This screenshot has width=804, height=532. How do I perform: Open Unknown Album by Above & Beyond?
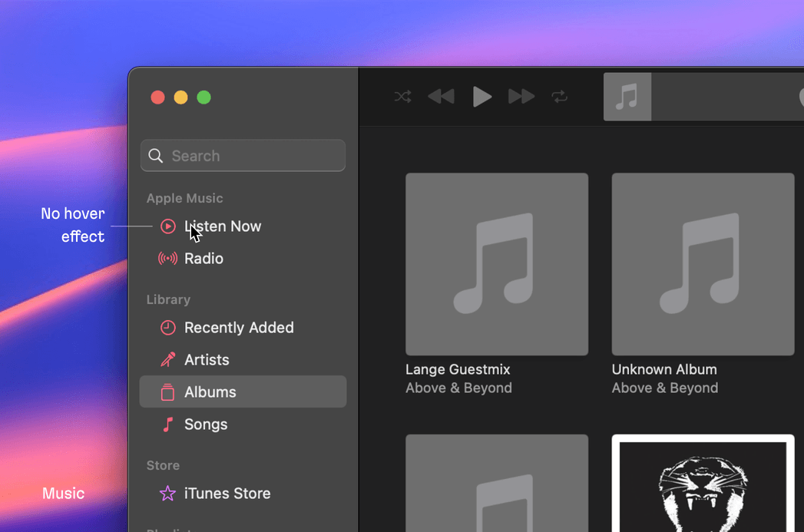703,264
